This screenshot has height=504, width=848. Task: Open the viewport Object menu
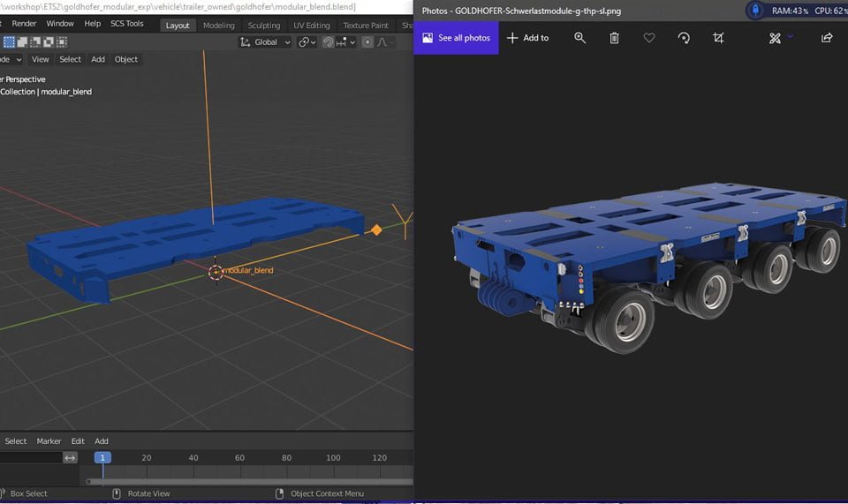[x=126, y=59]
